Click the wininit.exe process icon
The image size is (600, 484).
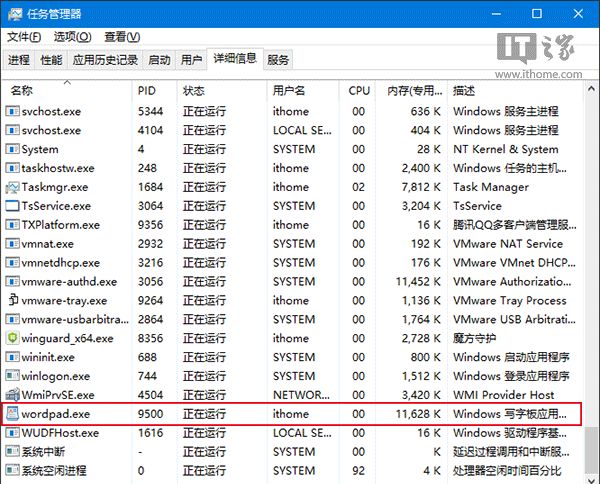coord(12,357)
